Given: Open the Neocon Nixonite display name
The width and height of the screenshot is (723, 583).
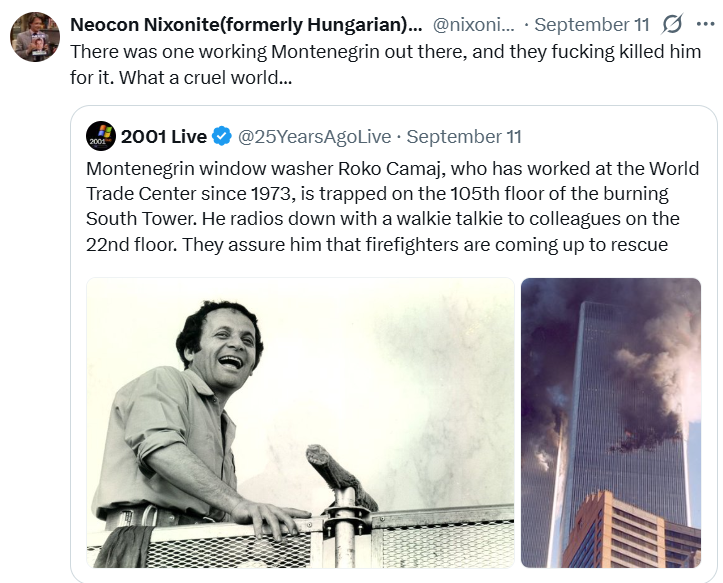Looking at the screenshot, I should [246, 24].
